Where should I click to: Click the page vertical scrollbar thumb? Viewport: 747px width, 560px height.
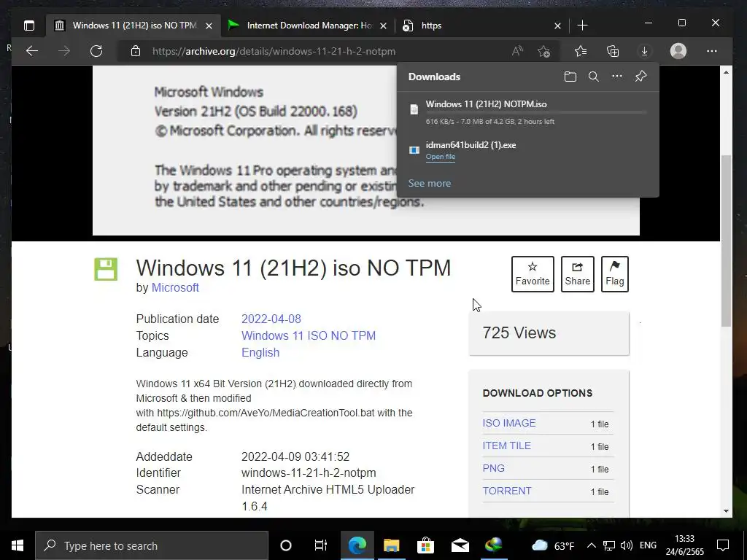pos(726,241)
